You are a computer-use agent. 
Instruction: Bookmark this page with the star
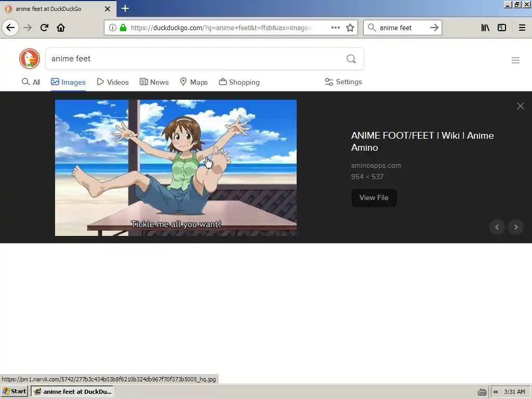(350, 28)
